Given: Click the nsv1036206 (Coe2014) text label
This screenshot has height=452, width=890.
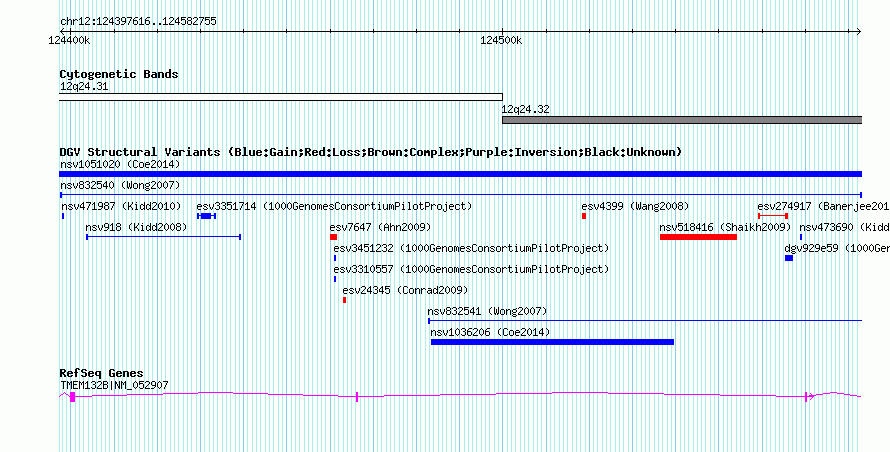Looking at the screenshot, I should click(x=490, y=332).
